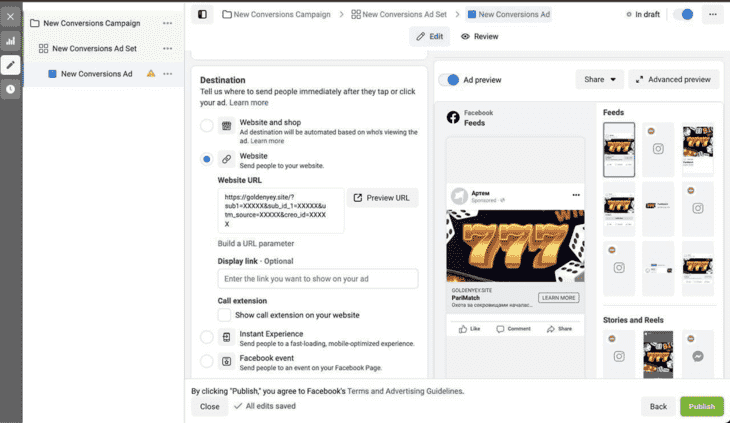Image resolution: width=730 pixels, height=423 pixels.
Task: Click the Website link chain icon
Action: click(x=226, y=159)
